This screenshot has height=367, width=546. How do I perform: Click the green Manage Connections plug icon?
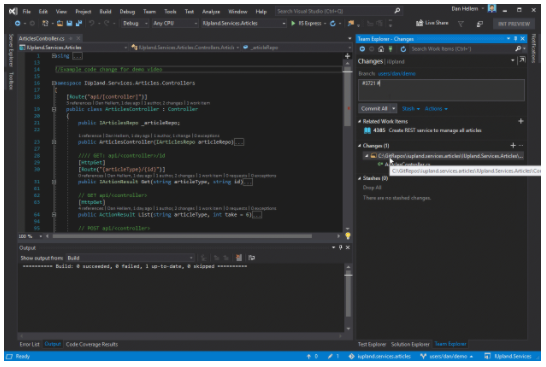coord(391,49)
